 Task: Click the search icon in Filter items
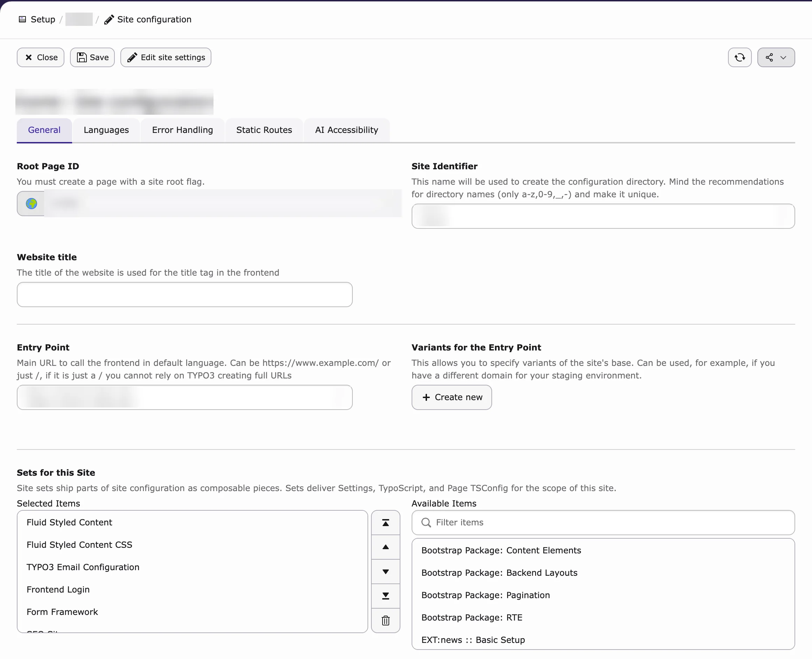pyautogui.click(x=426, y=523)
